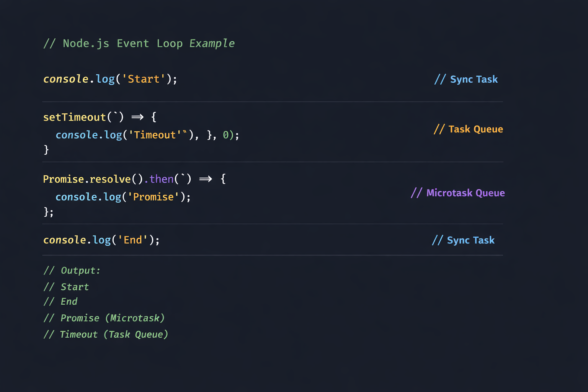Viewport: 588px width, 392px height.
Task: Click the setTimeout function name
Action: [74, 117]
